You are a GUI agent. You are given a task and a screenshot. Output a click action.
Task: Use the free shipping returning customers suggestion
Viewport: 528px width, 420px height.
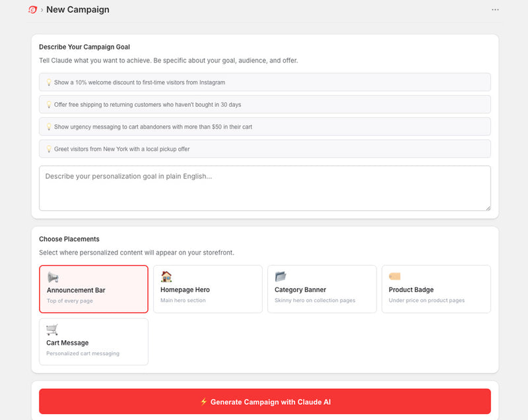(265, 104)
